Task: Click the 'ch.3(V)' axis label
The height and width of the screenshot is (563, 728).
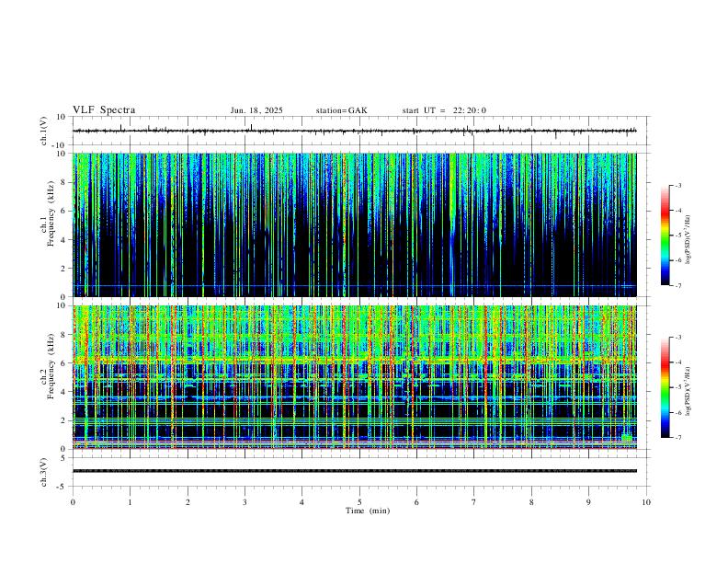Action: [44, 473]
